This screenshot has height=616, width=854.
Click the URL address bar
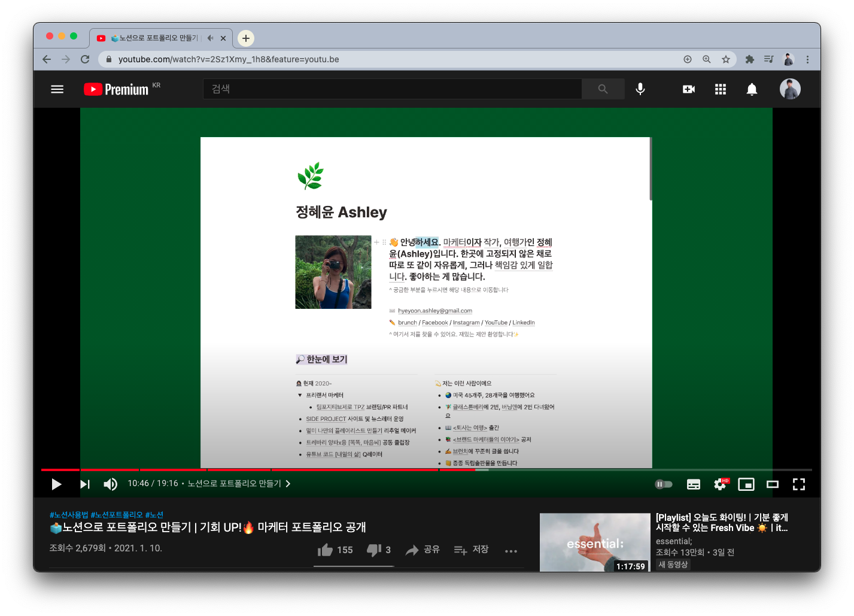(x=395, y=59)
